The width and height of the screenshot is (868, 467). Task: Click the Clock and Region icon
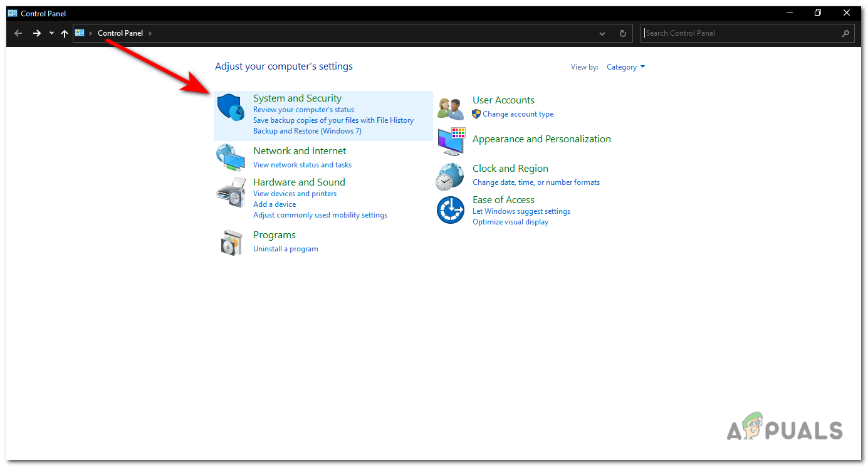click(450, 176)
